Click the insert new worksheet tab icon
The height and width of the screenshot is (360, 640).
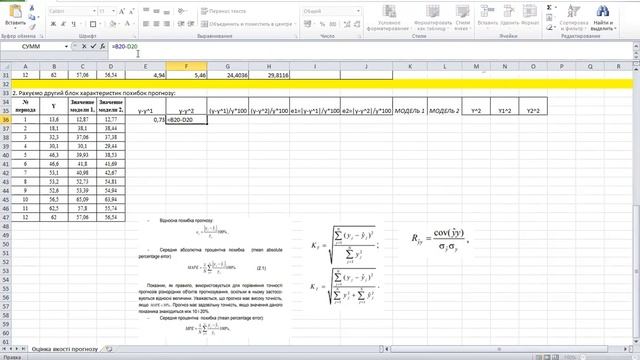(x=109, y=349)
